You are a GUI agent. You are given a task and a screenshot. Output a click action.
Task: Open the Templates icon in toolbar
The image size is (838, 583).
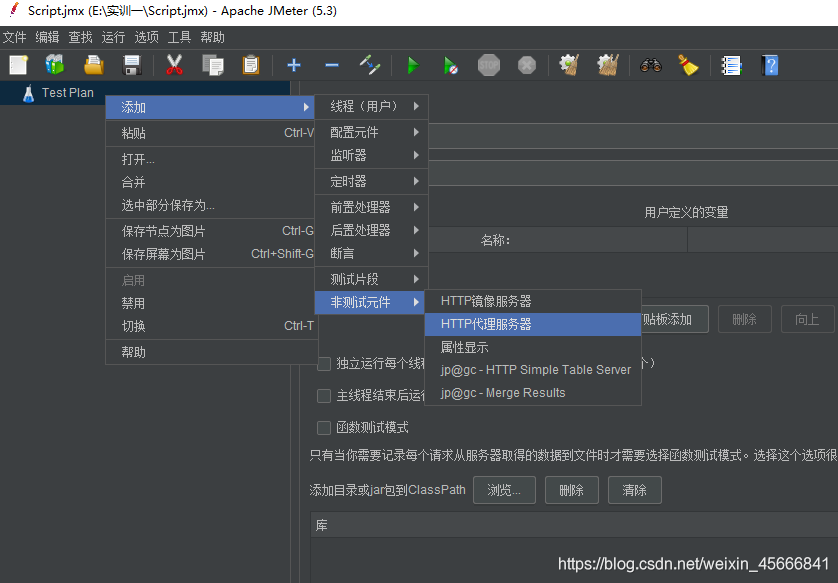(x=55, y=65)
